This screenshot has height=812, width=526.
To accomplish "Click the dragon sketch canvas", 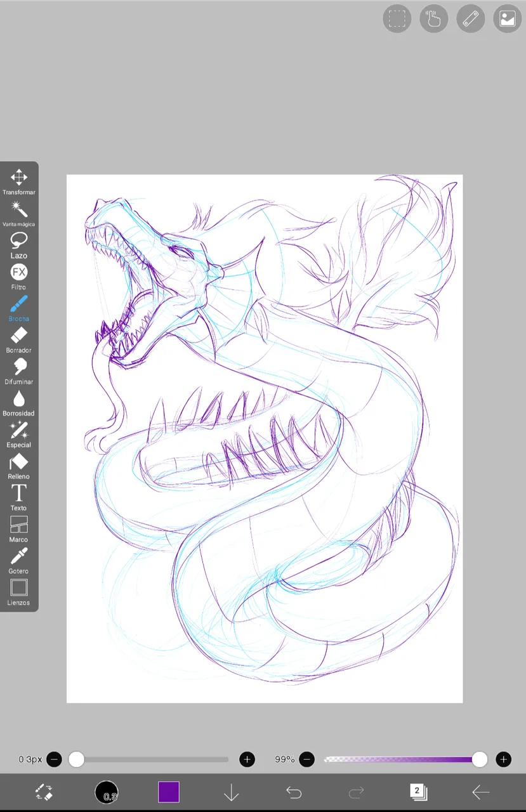I will [x=265, y=438].
